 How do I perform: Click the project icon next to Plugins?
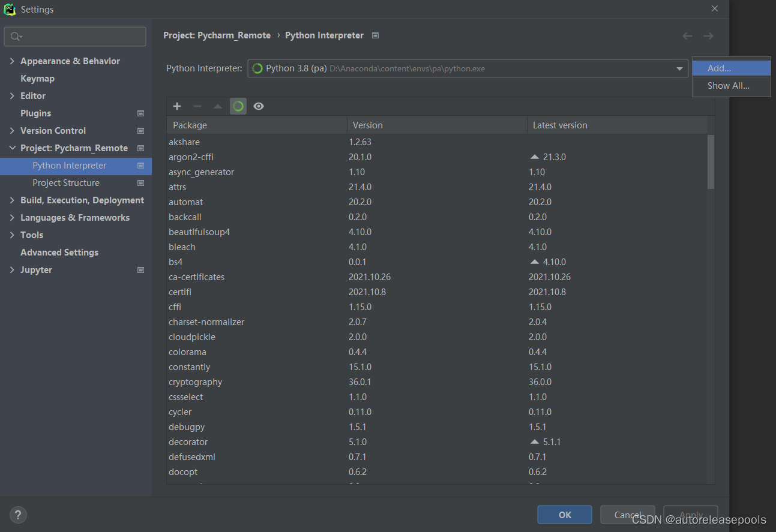pos(140,113)
